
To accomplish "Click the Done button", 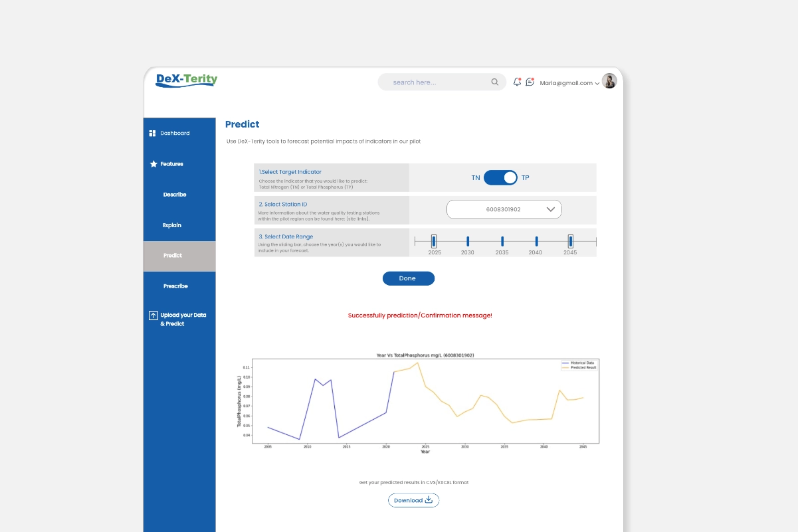I will coord(409,278).
